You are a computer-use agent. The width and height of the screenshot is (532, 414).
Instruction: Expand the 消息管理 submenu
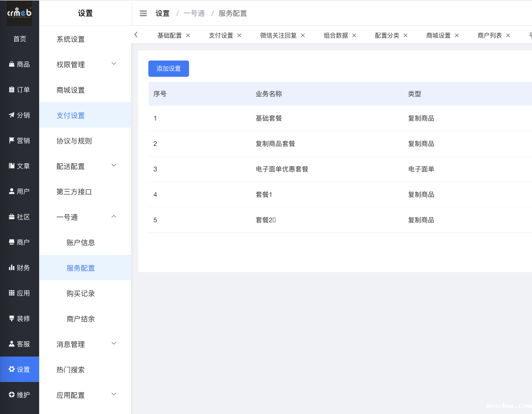pos(114,344)
